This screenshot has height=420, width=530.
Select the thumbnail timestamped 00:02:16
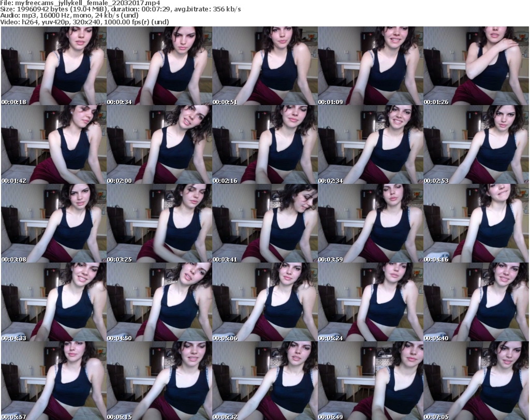(x=265, y=144)
